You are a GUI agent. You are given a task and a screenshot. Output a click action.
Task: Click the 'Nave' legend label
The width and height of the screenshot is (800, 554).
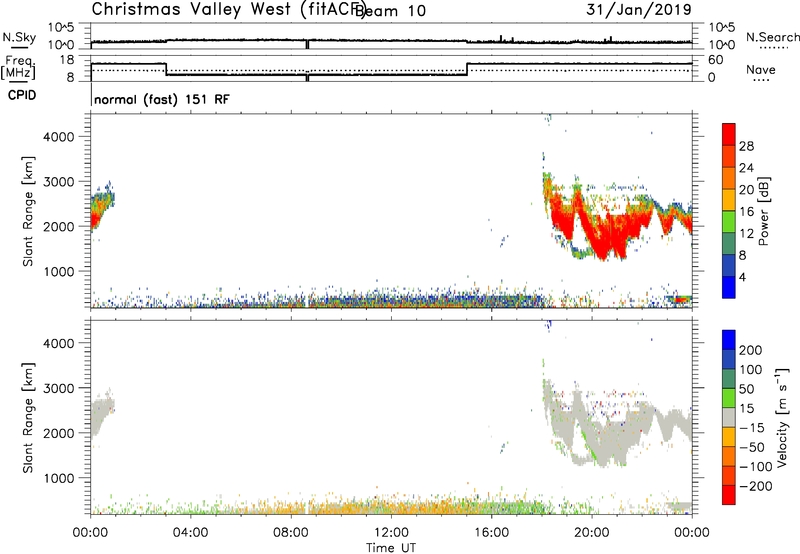(x=761, y=70)
